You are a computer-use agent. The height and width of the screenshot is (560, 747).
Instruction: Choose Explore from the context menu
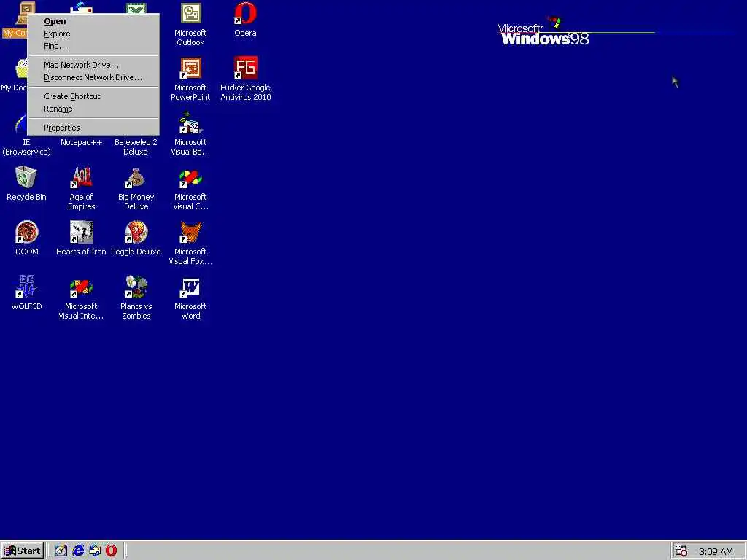point(93,34)
